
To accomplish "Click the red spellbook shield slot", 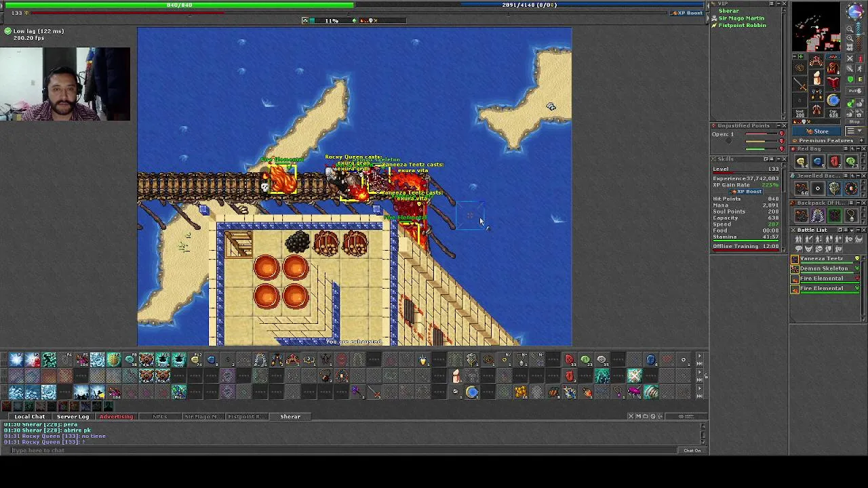I will pos(833,83).
